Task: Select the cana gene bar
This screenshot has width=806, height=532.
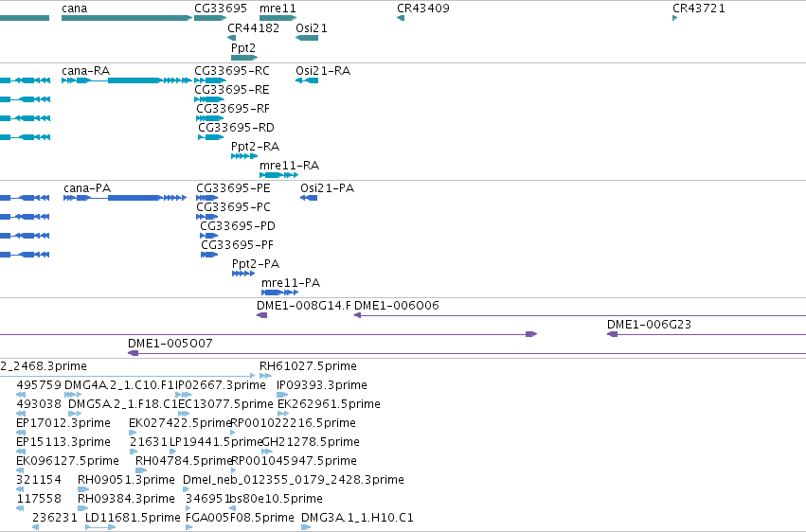Action: pyautogui.click(x=127, y=18)
